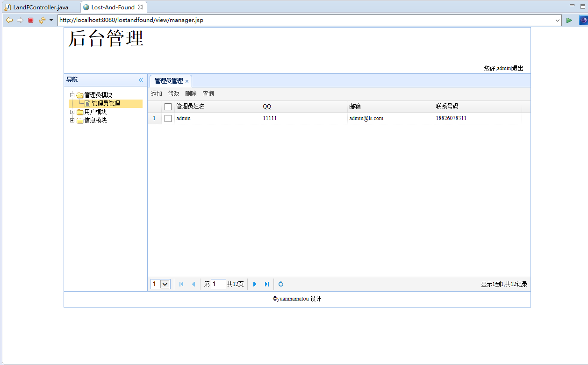Expand the 信息模块 tree node

tap(72, 120)
